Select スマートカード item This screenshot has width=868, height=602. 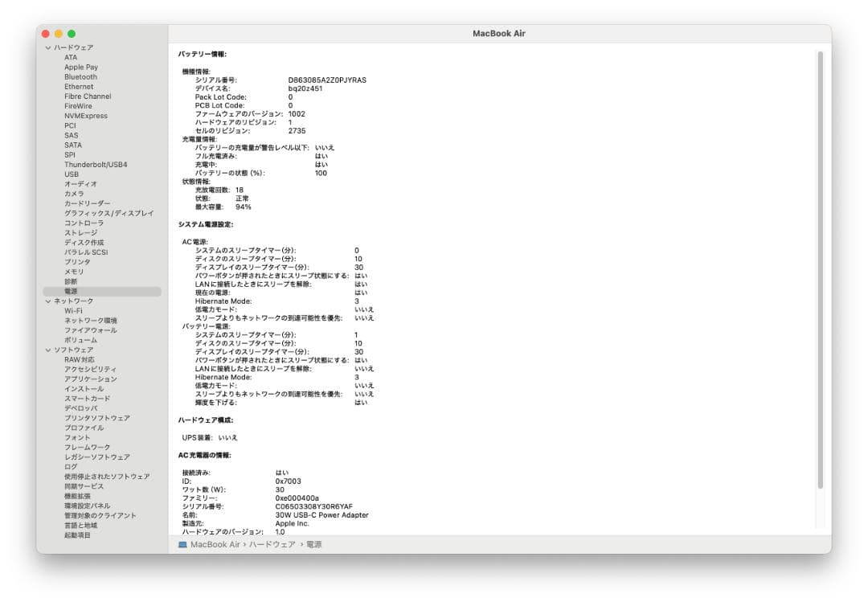(x=87, y=399)
